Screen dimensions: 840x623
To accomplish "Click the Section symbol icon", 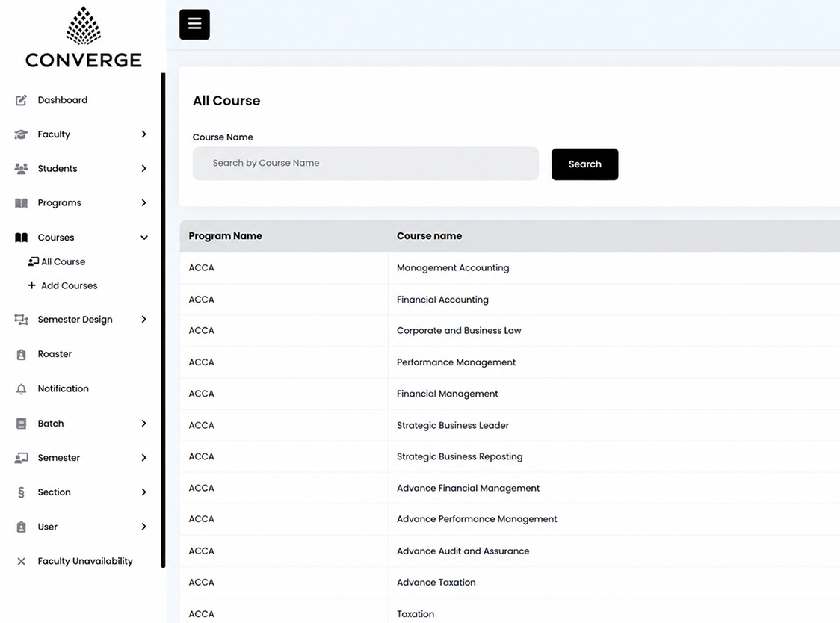I will pyautogui.click(x=21, y=492).
